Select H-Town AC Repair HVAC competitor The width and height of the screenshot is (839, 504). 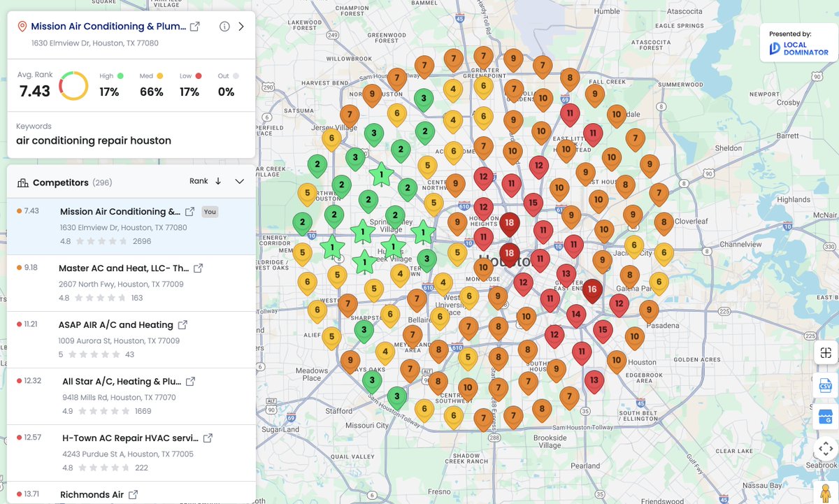coord(131,438)
